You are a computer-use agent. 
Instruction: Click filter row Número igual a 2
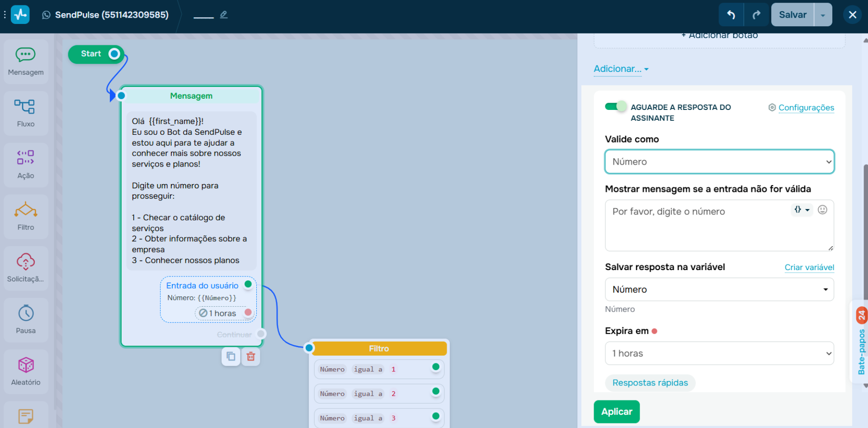379,394
